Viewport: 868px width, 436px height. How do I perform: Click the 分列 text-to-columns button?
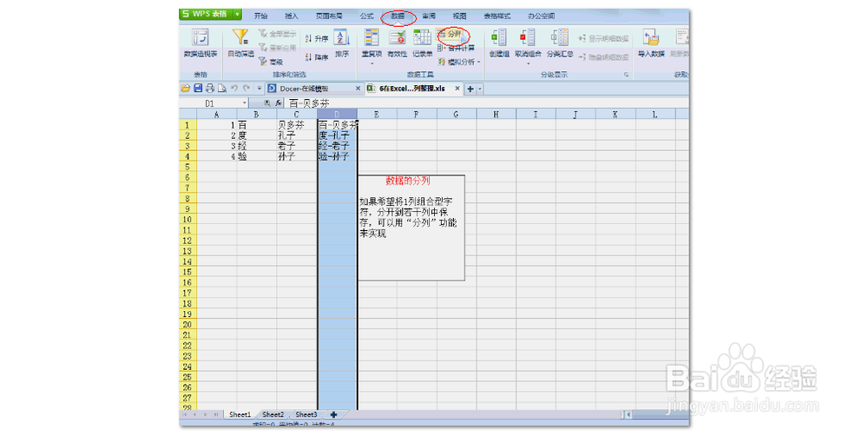pos(450,35)
